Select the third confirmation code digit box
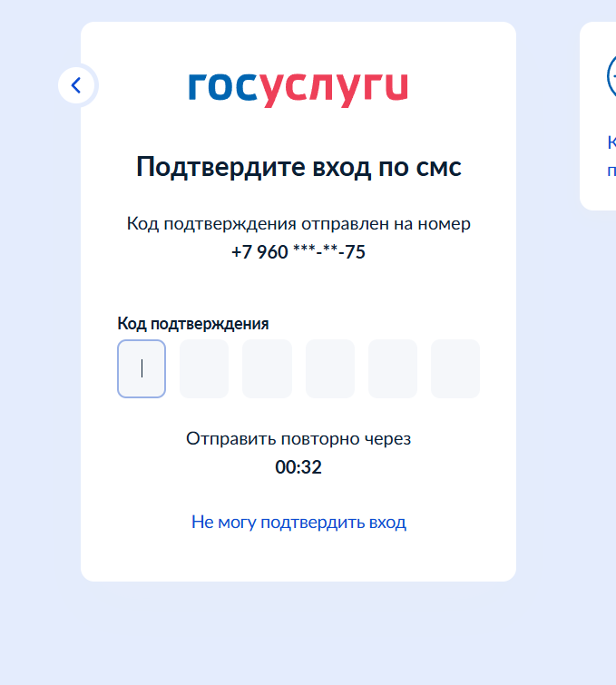This screenshot has width=616, height=685. click(x=267, y=368)
